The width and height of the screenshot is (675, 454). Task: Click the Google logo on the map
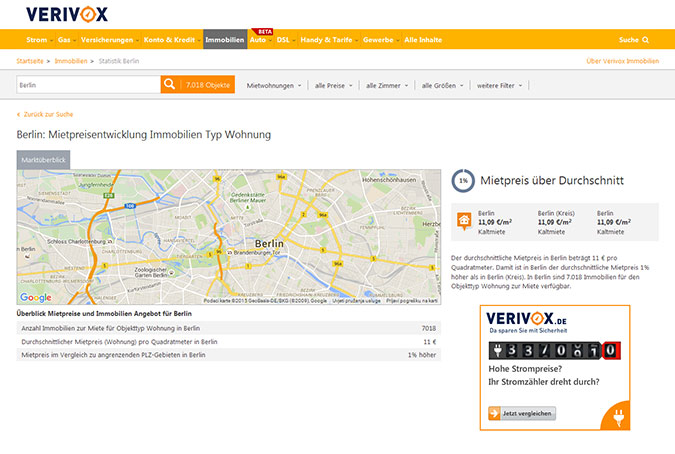pyautogui.click(x=36, y=297)
